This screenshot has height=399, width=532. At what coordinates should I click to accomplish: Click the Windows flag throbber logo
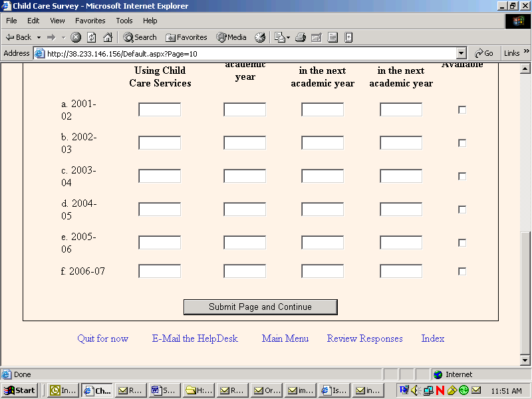pyautogui.click(x=518, y=21)
